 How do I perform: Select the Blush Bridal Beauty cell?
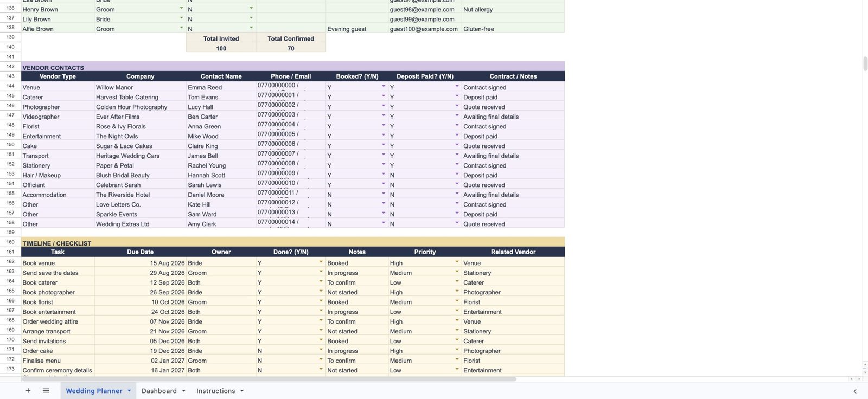[x=141, y=175]
